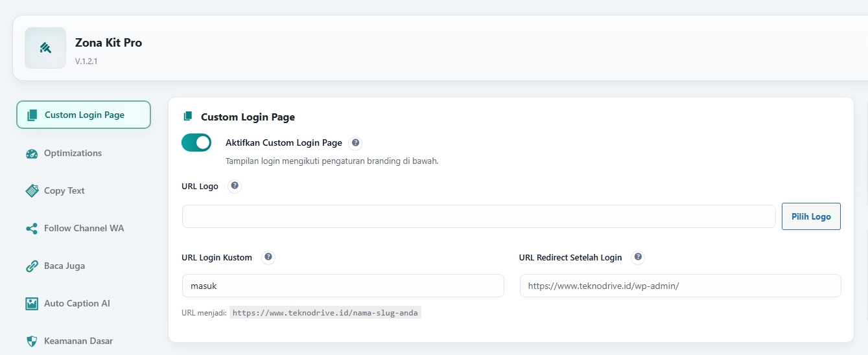Viewport: 868px width, 355px height.
Task: Click the help icon next to URL Logo
Action: 235,186
